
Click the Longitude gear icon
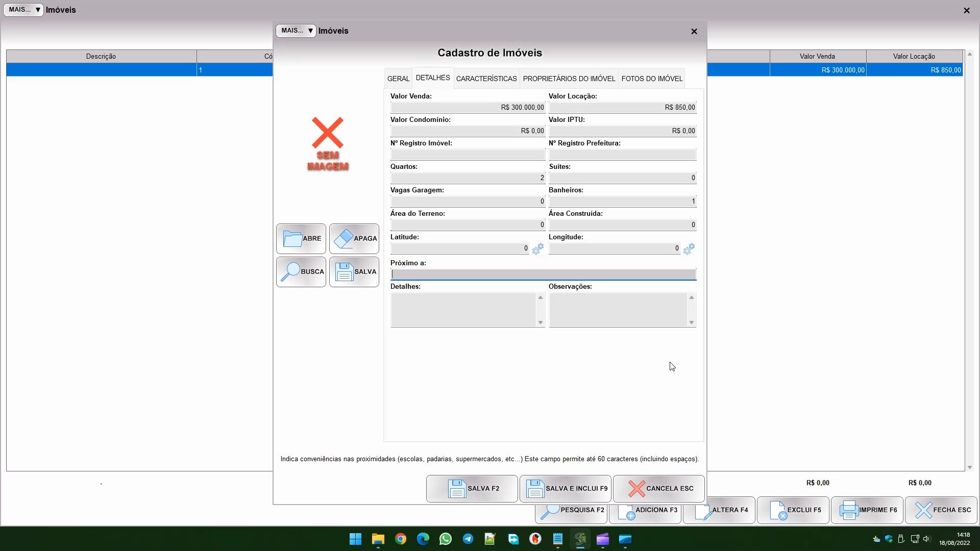689,249
